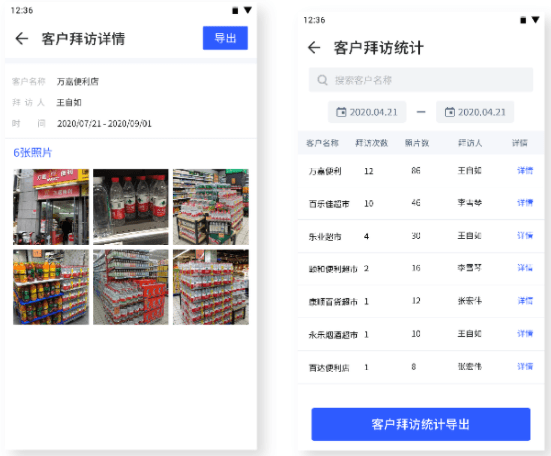The height and width of the screenshot is (456, 551).
Task: Select the 拜访人 column header
Action: coord(470,143)
